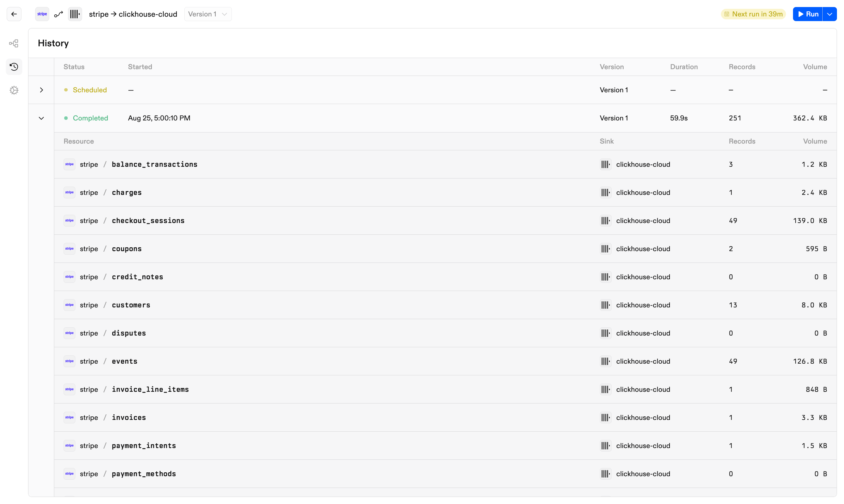Select the coupons resource name
Screen dimensions: 844x504
click(127, 249)
